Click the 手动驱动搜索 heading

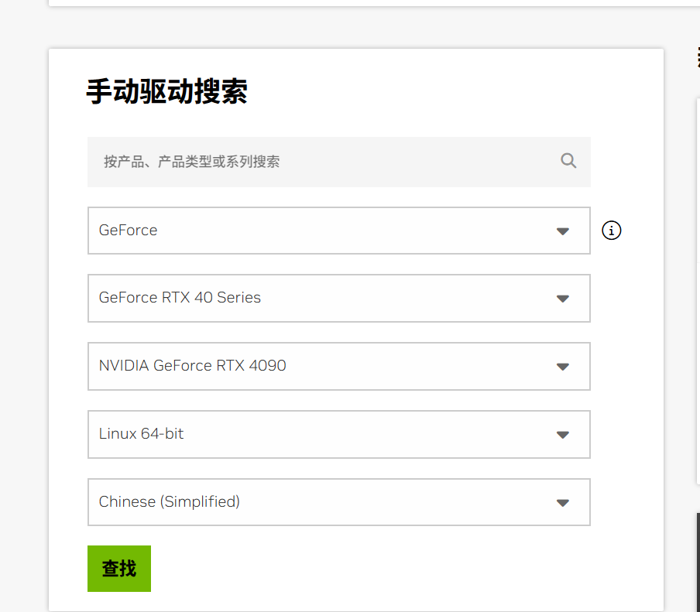(166, 92)
